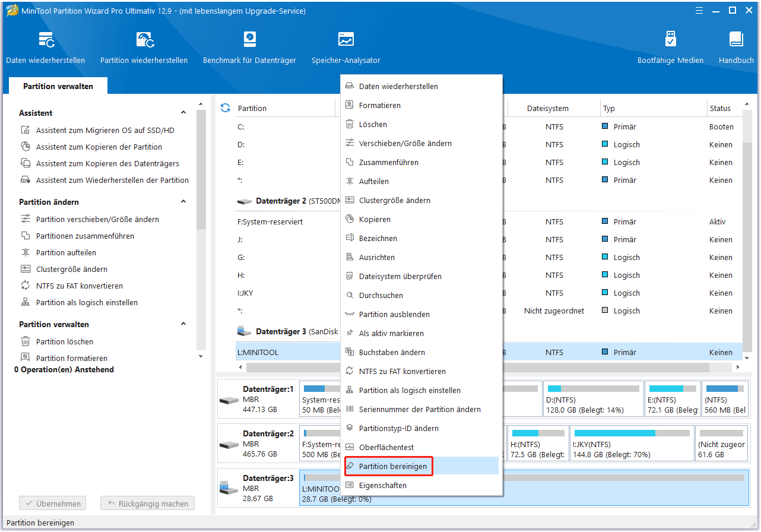Select the F:System-reserviert partition row

(489, 221)
